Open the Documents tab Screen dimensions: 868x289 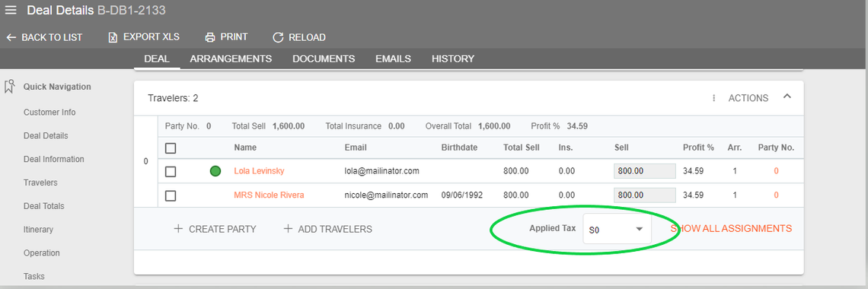coord(324,59)
